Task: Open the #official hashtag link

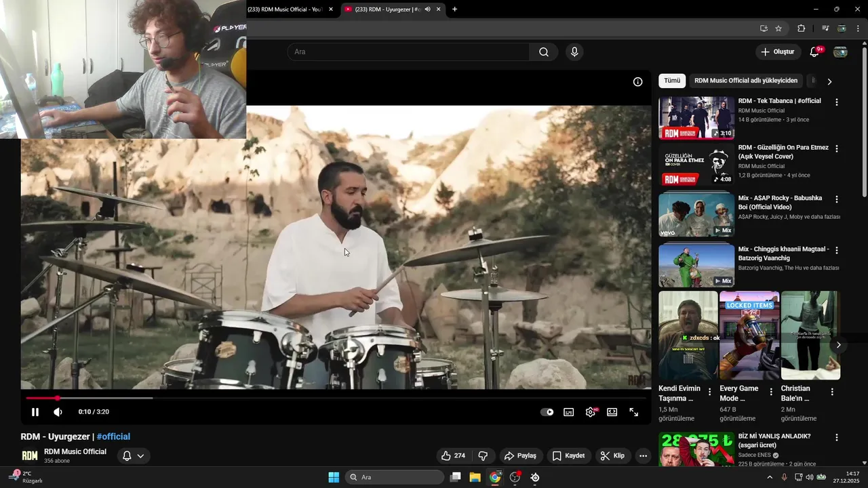Action: (x=113, y=436)
